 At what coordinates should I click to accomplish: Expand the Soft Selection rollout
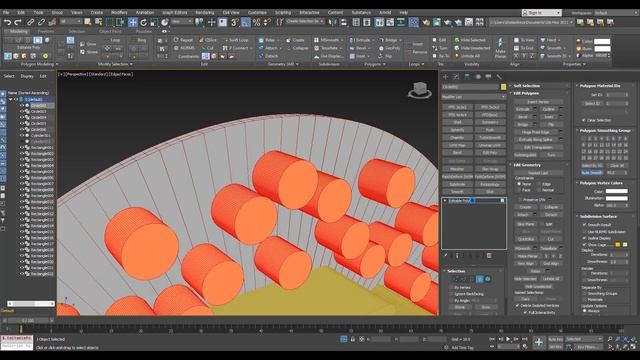point(527,86)
